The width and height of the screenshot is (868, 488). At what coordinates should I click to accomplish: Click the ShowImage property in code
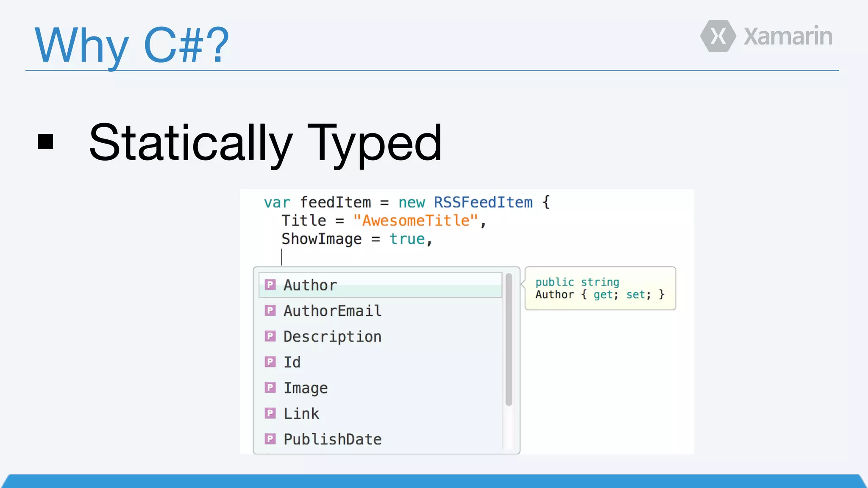(322, 239)
